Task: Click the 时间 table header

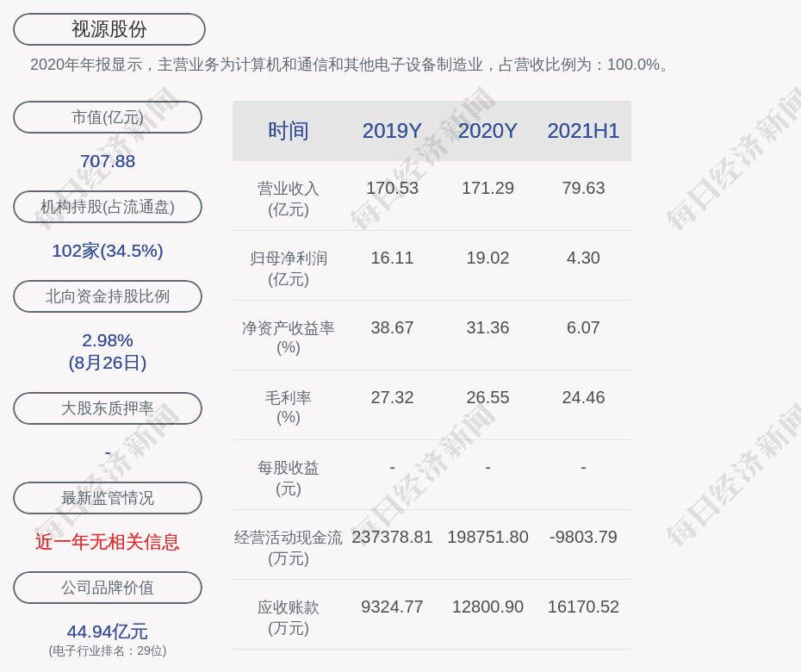Action: point(289,131)
